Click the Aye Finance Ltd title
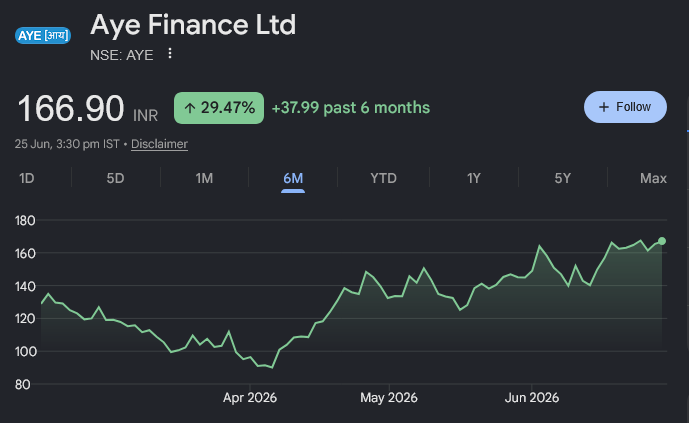 pyautogui.click(x=193, y=25)
